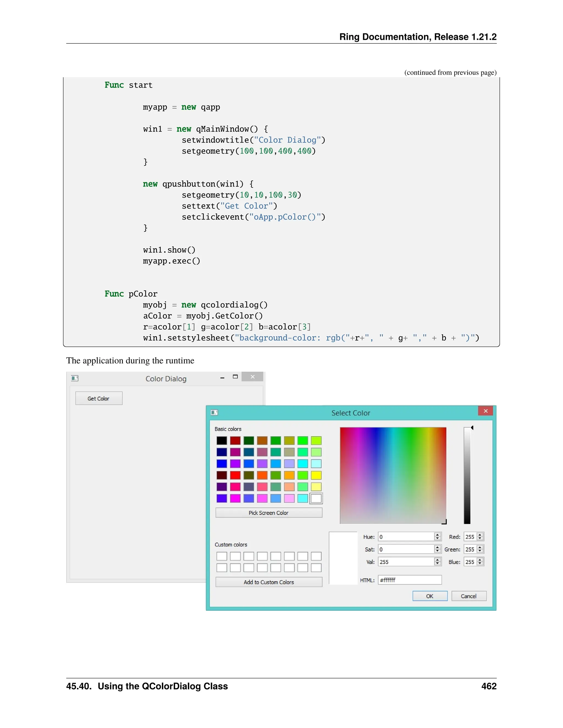
Task: Minimize the Color Dialog window
Action: [222, 377]
